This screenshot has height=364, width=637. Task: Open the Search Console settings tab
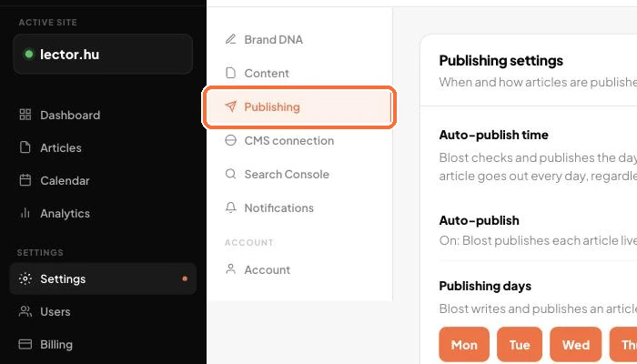coord(299,175)
